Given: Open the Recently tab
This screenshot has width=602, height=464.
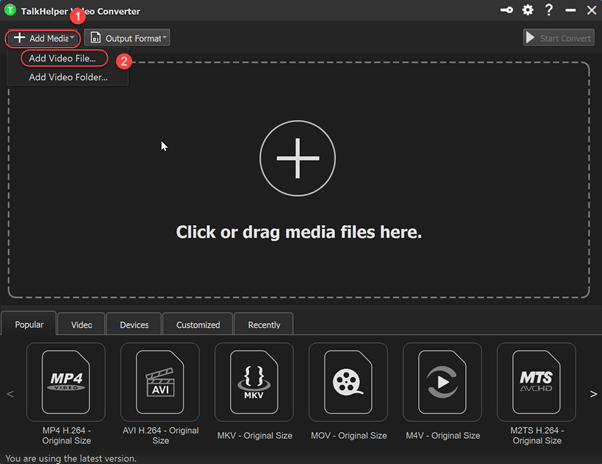Looking at the screenshot, I should click(x=264, y=325).
